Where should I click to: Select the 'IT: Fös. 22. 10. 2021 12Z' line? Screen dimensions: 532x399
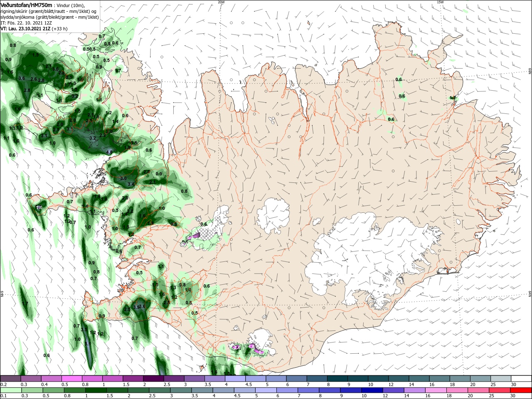click(25, 23)
